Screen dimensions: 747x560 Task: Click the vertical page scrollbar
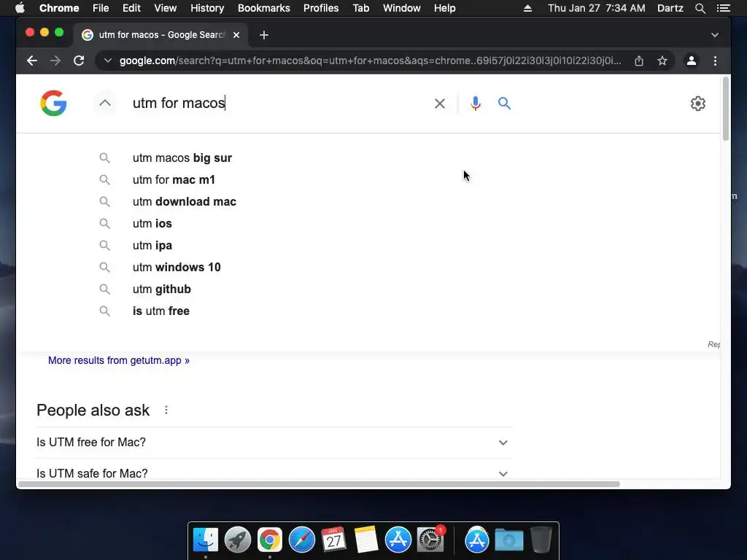point(726,109)
